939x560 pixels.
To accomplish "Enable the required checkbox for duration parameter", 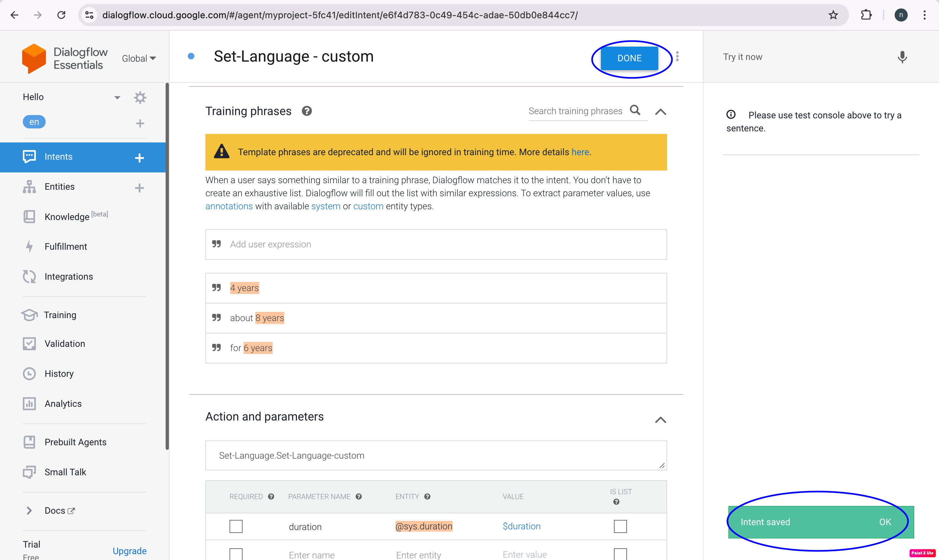I will [235, 526].
